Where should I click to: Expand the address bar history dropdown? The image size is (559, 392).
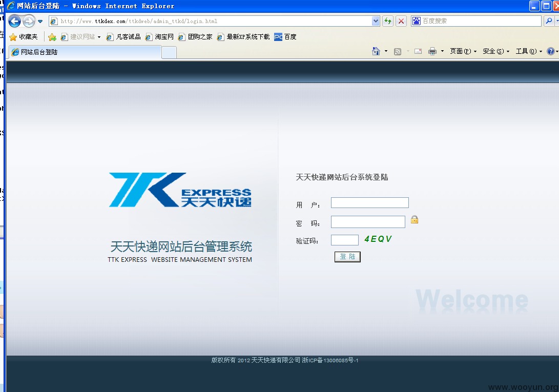click(376, 21)
